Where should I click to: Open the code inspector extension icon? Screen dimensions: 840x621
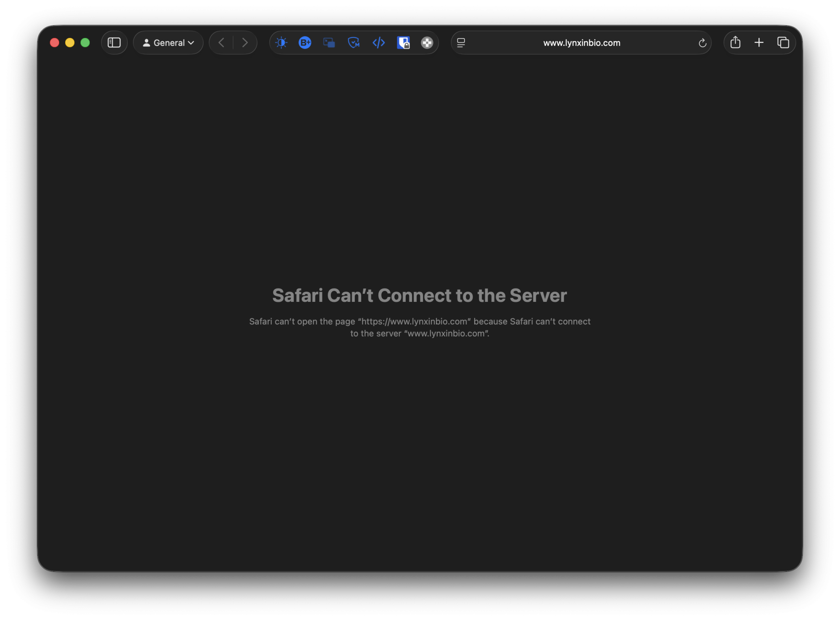pos(378,42)
